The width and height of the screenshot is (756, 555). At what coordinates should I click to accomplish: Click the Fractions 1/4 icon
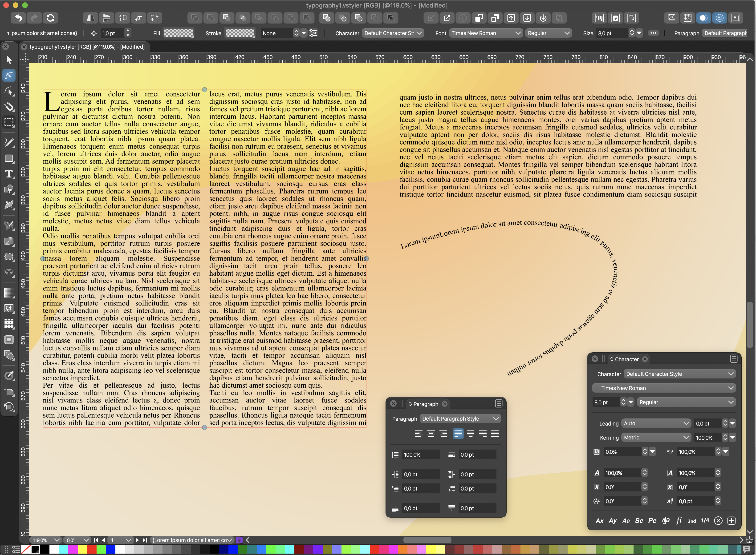(x=705, y=520)
